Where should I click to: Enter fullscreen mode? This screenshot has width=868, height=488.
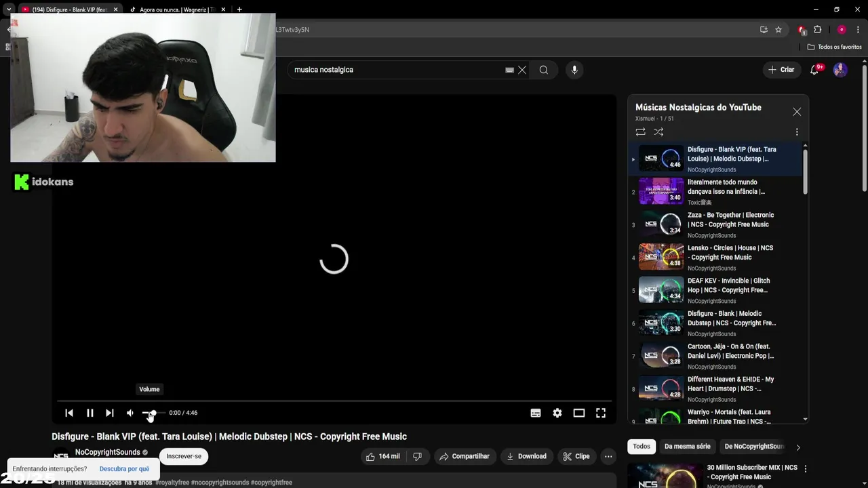pos(601,413)
